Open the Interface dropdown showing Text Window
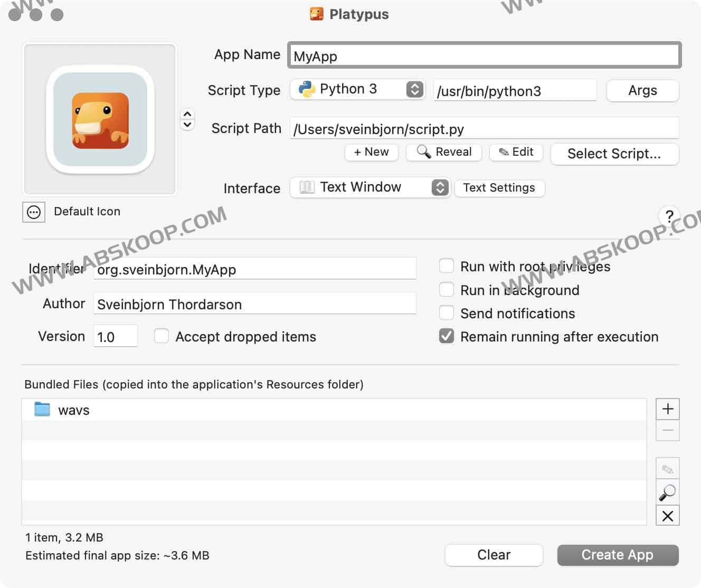This screenshot has height=588, width=701. pos(439,187)
